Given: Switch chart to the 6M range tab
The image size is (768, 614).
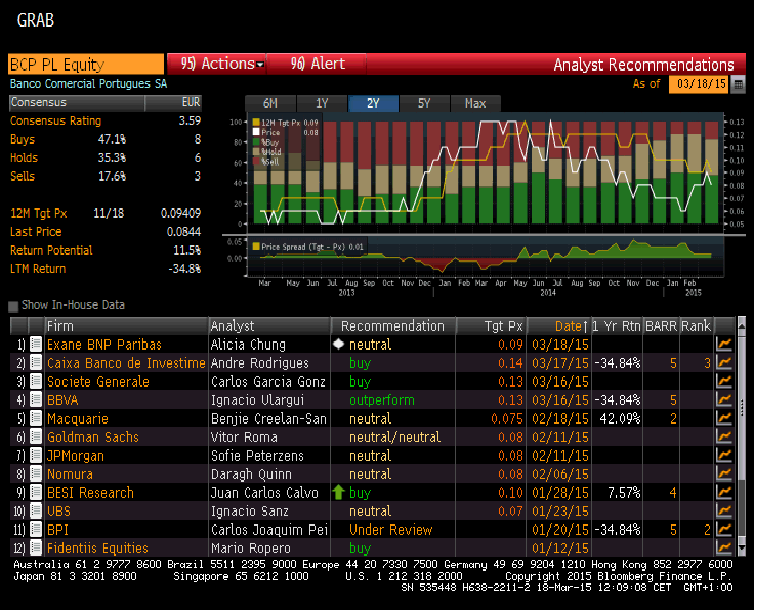Looking at the screenshot, I should [270, 103].
